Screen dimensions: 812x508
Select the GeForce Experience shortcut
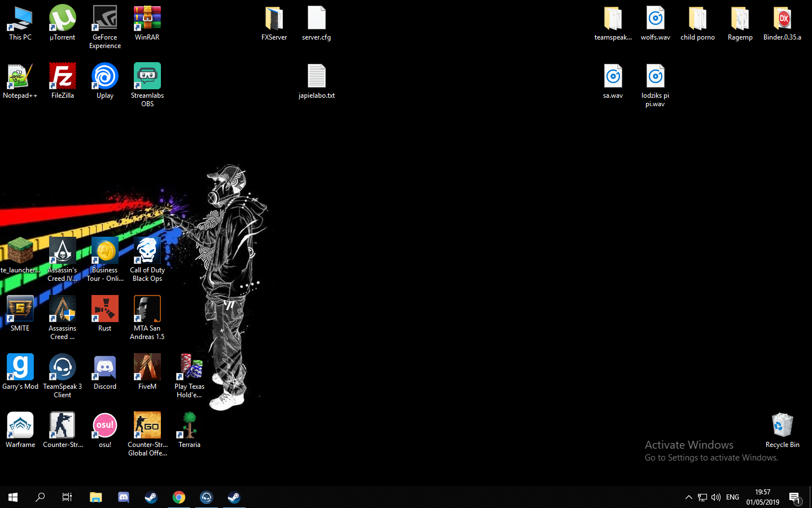pos(105,27)
